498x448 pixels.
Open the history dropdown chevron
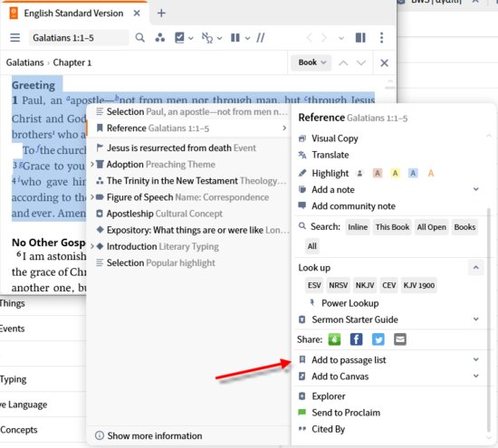(341, 38)
